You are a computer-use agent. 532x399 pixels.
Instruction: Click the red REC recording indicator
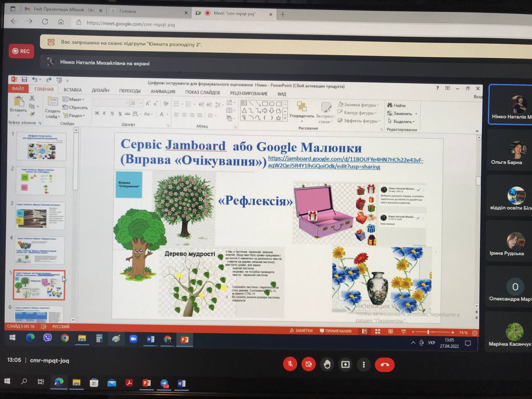[21, 51]
